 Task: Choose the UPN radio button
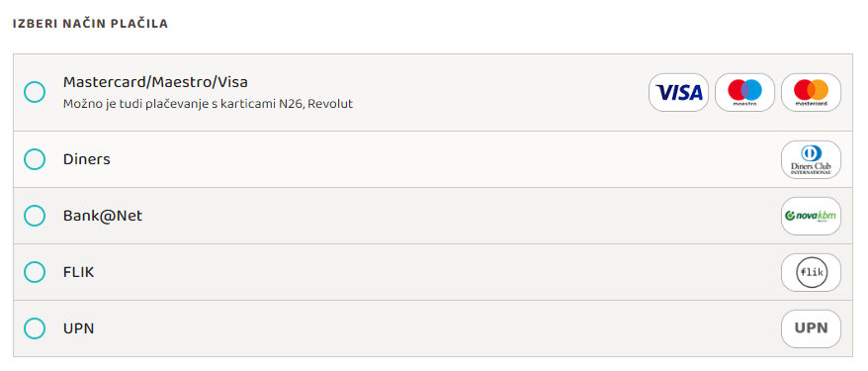(35, 328)
